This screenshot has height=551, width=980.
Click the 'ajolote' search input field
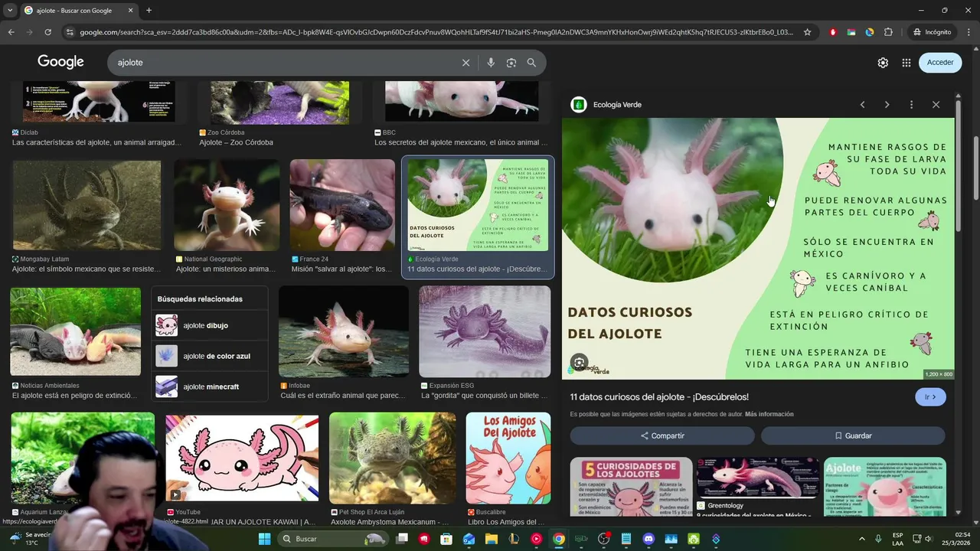click(283, 63)
